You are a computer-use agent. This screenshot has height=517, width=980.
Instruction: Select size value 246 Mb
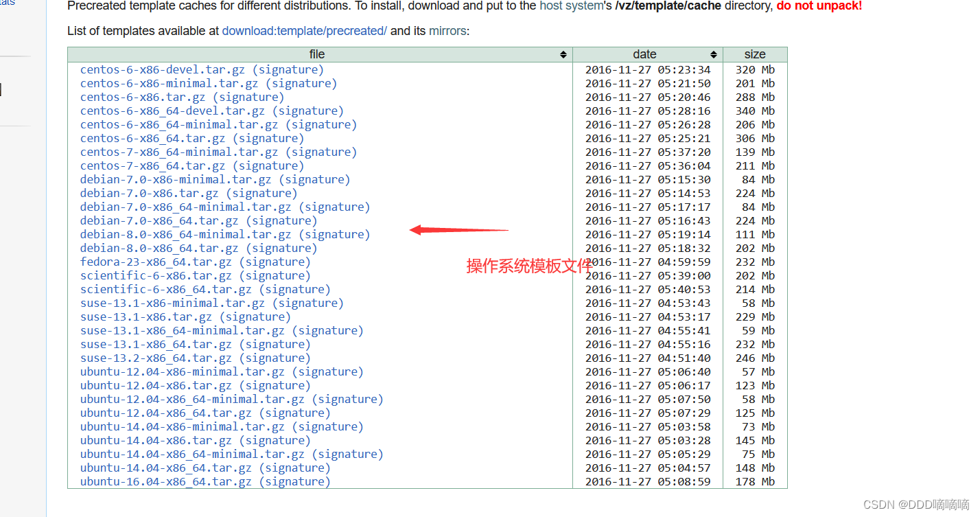point(755,358)
